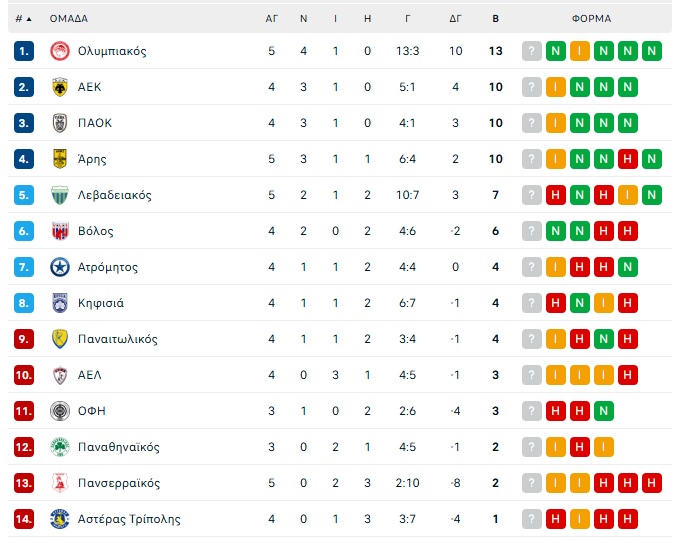The height and width of the screenshot is (543, 678).
Task: Click the Άρης yellow crest
Action: click(x=60, y=159)
